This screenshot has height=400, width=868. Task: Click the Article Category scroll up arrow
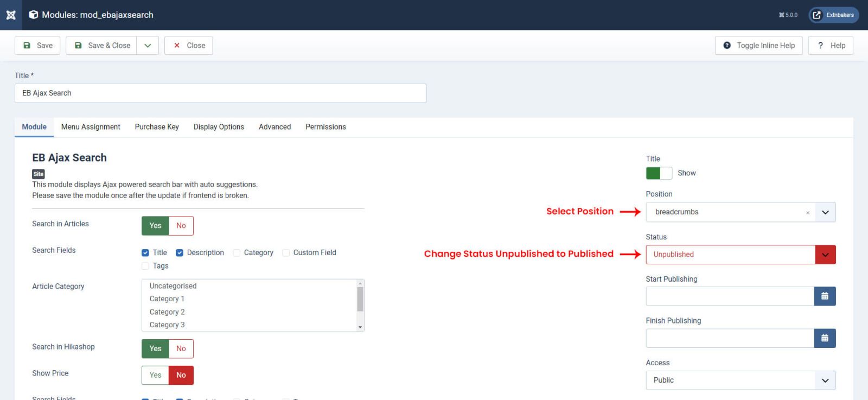coord(360,283)
